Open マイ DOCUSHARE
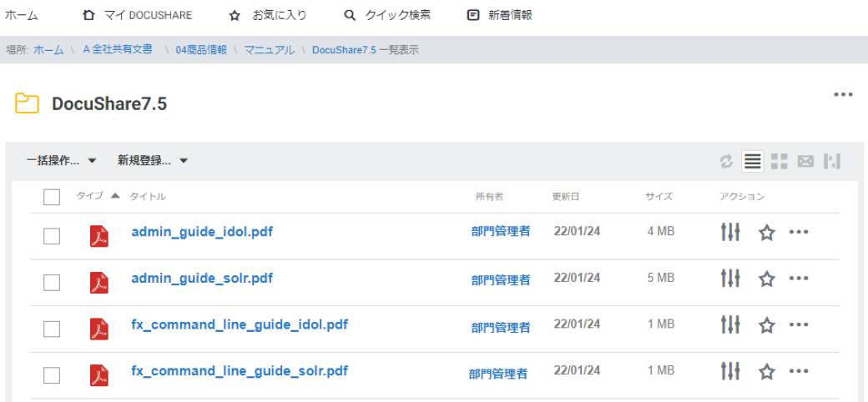Screen dimensions: 868x402 [137, 16]
